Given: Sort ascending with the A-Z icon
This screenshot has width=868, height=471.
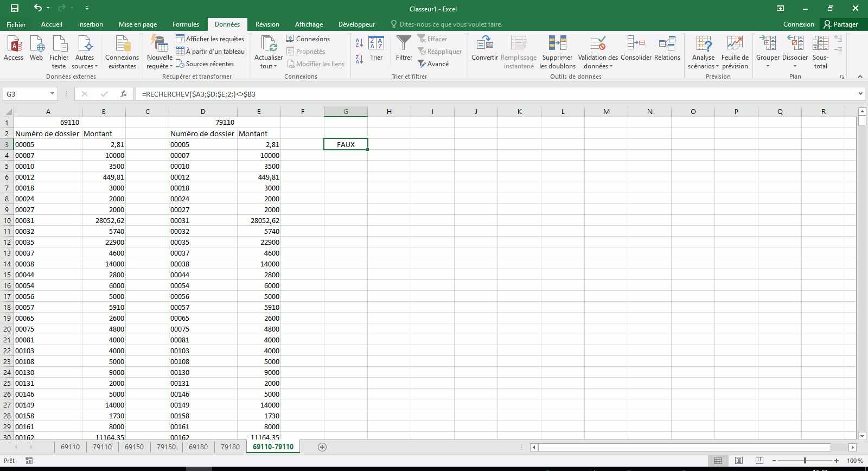Looking at the screenshot, I should click(x=359, y=43).
